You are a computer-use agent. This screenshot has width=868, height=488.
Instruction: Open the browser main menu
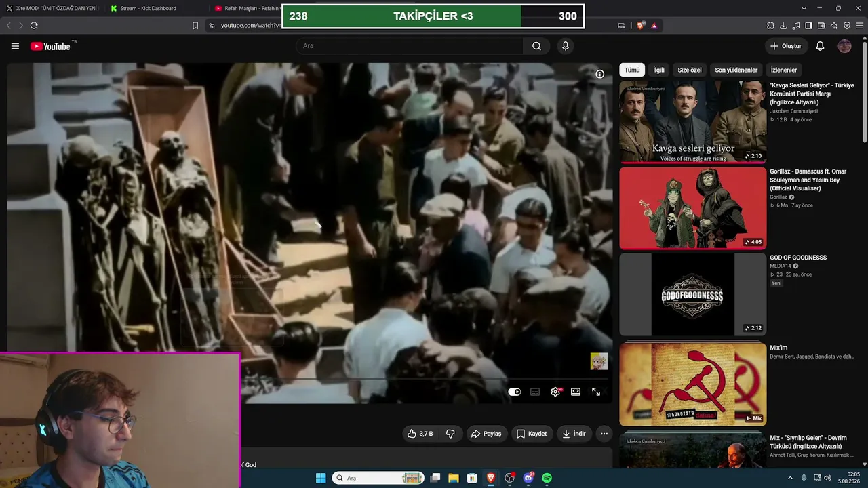tap(859, 26)
